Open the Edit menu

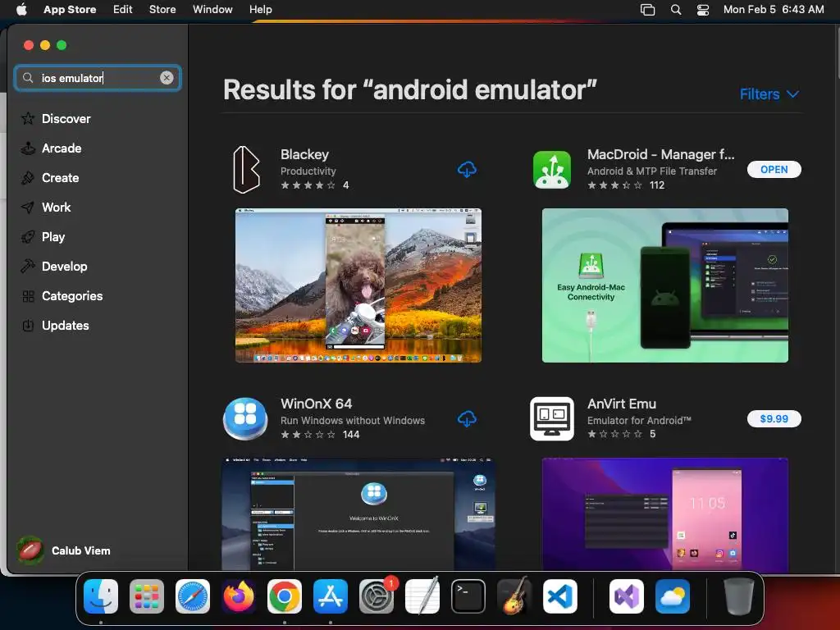click(123, 9)
